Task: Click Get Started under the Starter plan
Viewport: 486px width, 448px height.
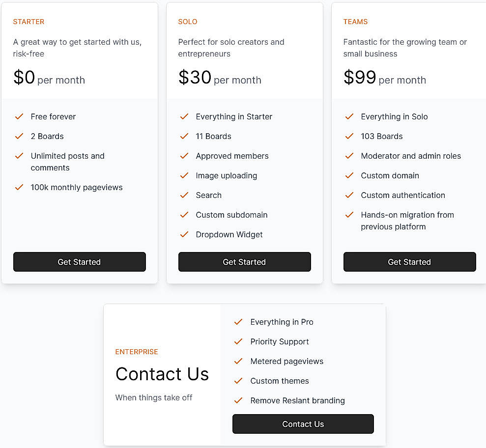Action: coord(79,262)
